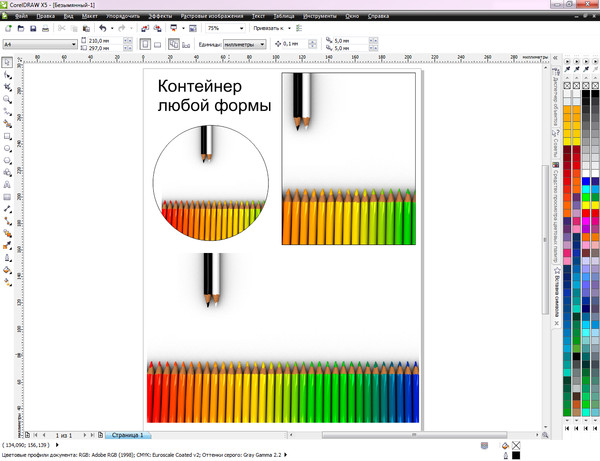Create a new document via toolbar icon
Image resolution: width=600 pixels, height=461 pixels.
click(x=8, y=28)
